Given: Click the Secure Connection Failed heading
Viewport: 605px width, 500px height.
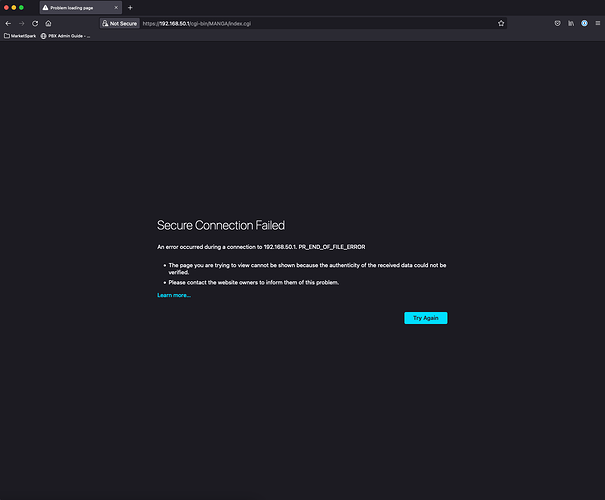Looking at the screenshot, I should [221, 225].
